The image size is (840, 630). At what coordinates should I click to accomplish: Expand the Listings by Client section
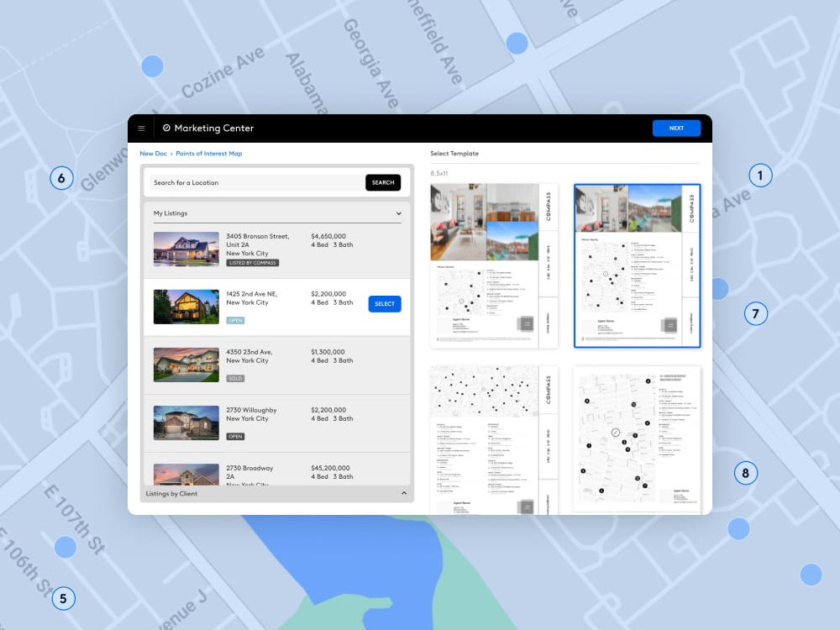coord(403,494)
